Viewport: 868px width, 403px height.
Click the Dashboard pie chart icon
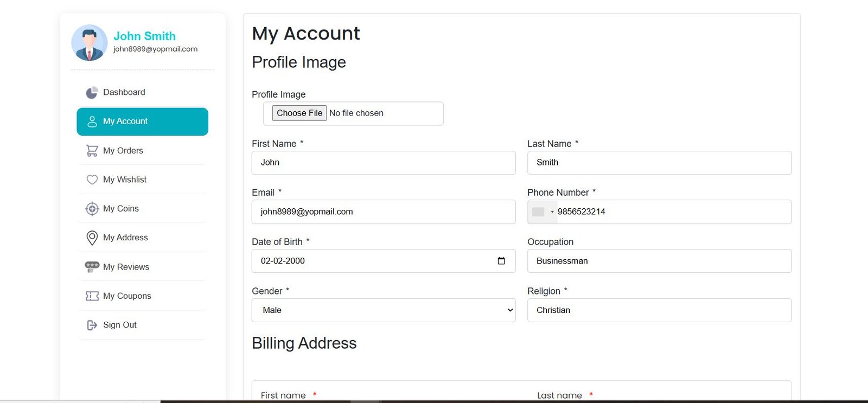pyautogui.click(x=92, y=93)
